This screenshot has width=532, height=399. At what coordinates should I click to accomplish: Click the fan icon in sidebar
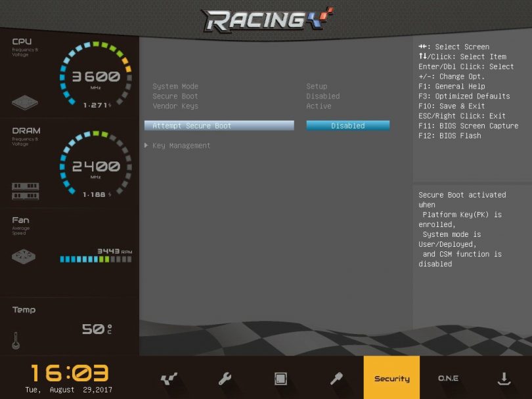[25, 257]
